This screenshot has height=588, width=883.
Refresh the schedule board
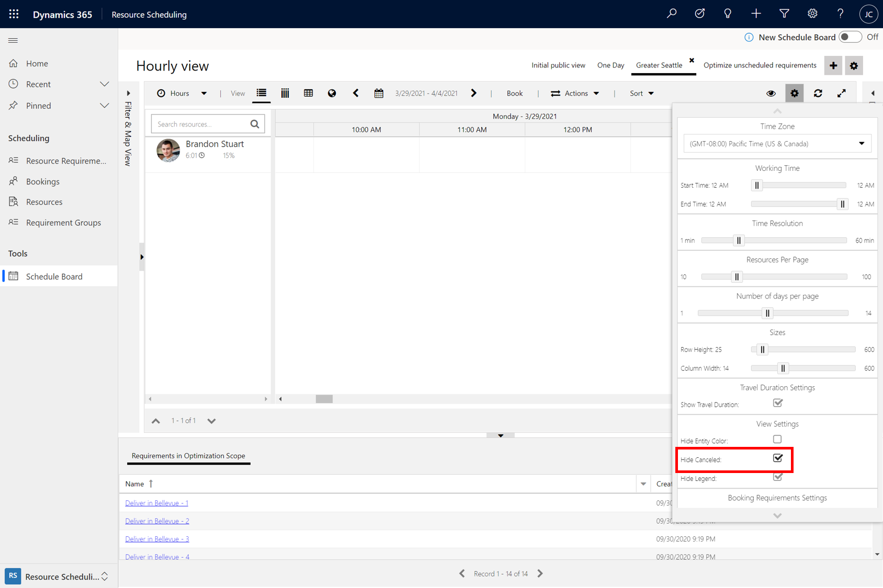pyautogui.click(x=818, y=93)
